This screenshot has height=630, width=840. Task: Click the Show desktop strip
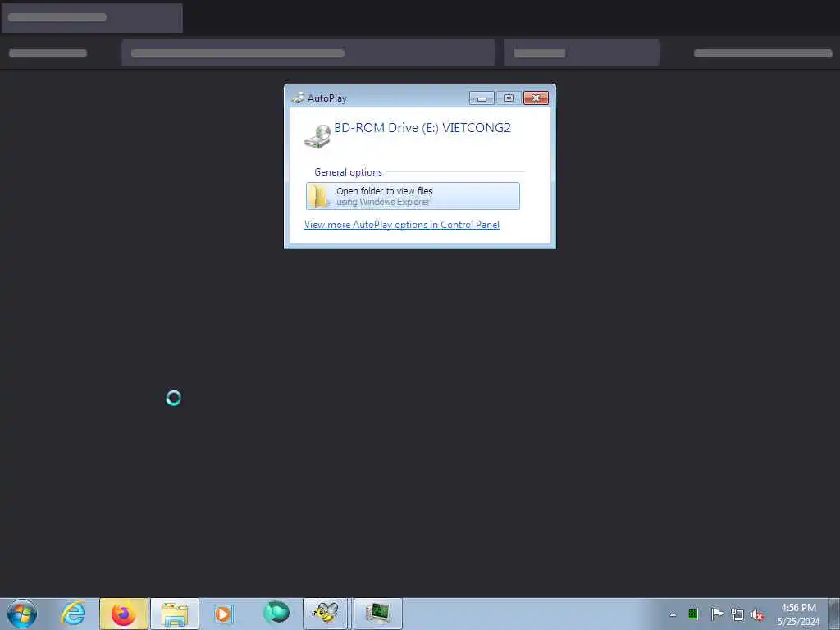[x=834, y=614]
